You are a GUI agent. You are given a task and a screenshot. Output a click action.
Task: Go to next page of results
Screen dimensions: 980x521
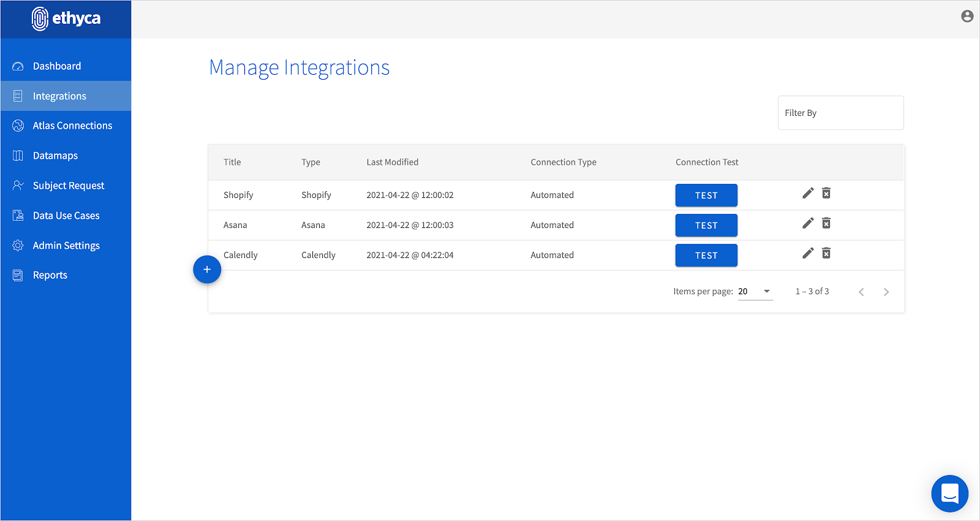[x=886, y=292]
